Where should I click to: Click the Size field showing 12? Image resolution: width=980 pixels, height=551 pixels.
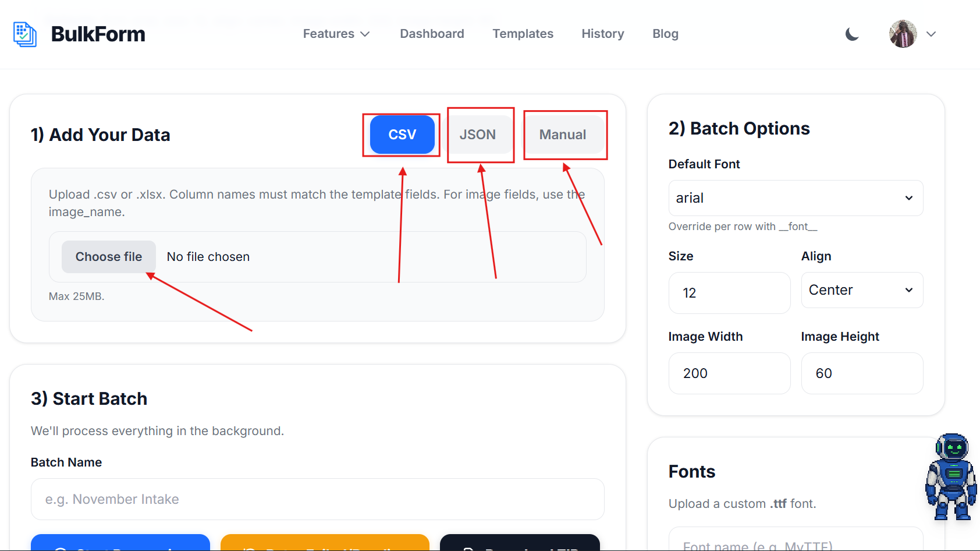[729, 293]
